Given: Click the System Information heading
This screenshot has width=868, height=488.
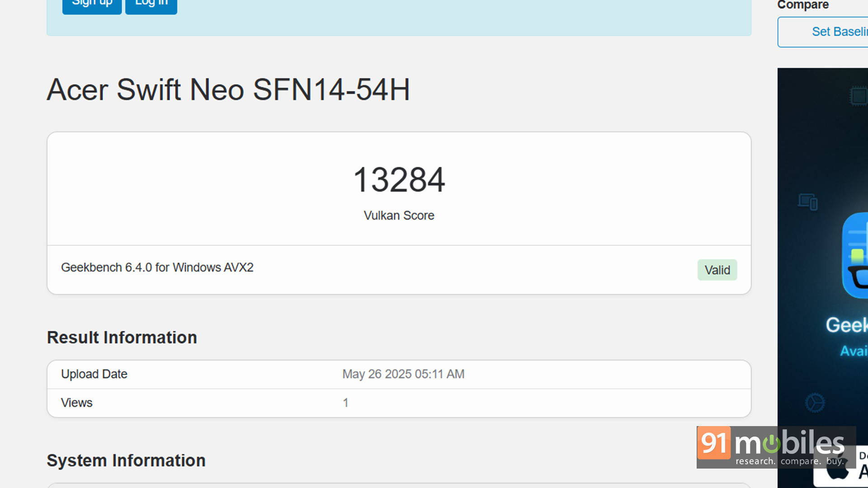Looking at the screenshot, I should point(126,460).
